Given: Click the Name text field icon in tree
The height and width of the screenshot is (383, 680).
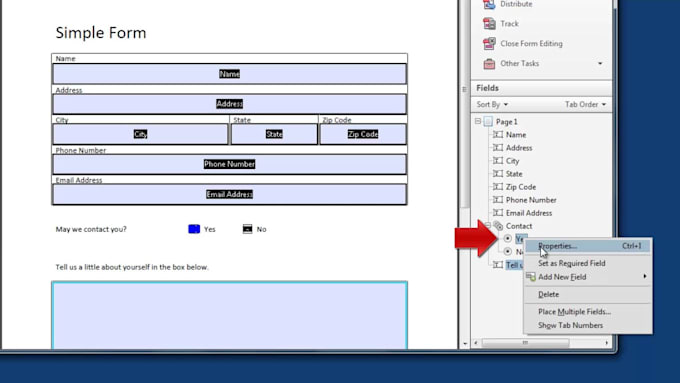Looking at the screenshot, I should pos(498,134).
